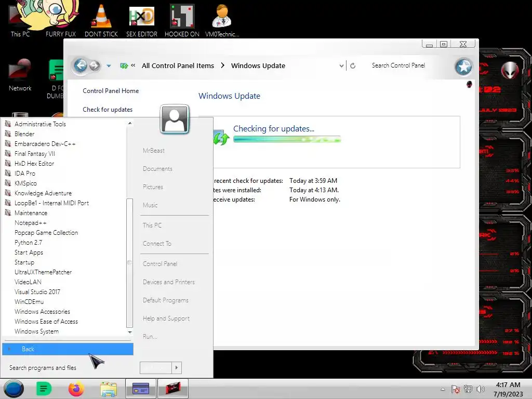
Task: Open the Start Apps folder
Action: click(29, 252)
